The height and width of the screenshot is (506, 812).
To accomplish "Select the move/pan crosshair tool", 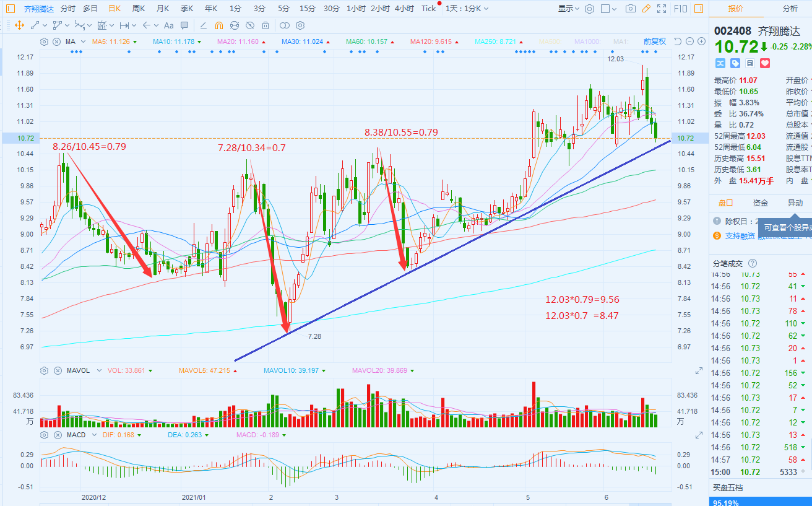I will coord(19,25).
